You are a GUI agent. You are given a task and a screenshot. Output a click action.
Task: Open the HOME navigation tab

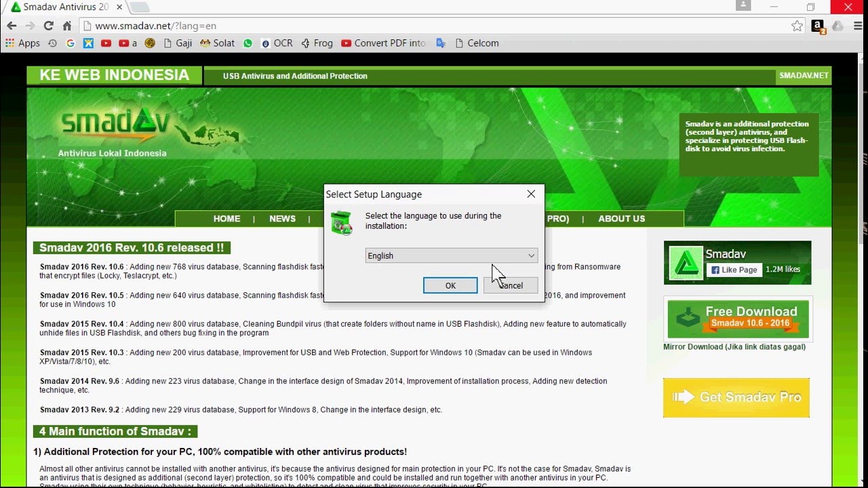tap(226, 218)
